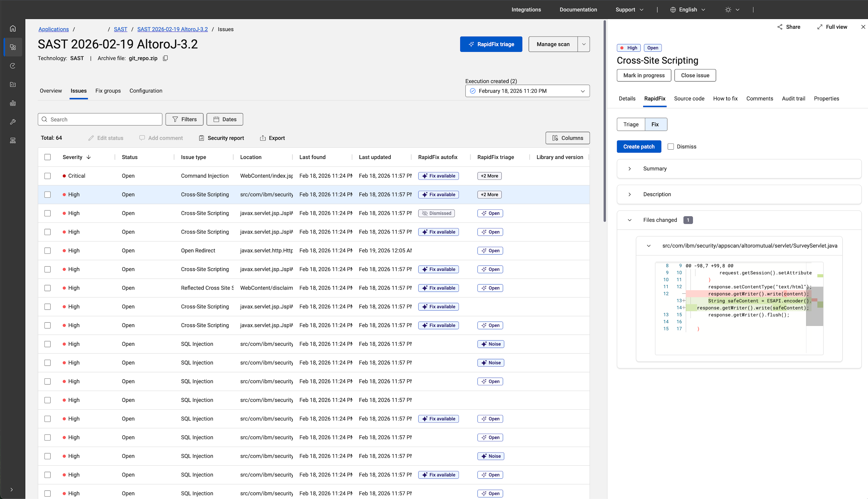Image resolution: width=868 pixels, height=499 pixels.
Task: Open Security report
Action: (x=221, y=138)
